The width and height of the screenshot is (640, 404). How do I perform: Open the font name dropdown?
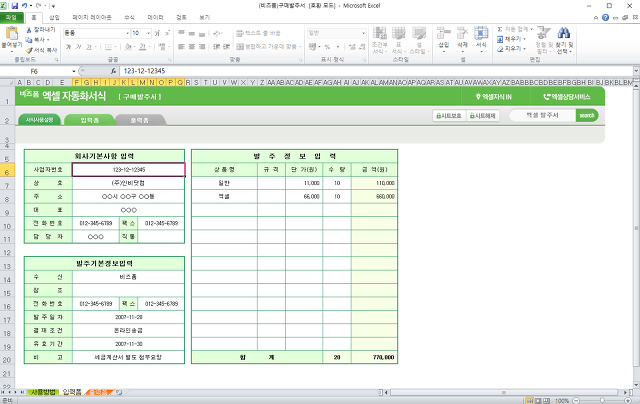[127, 33]
